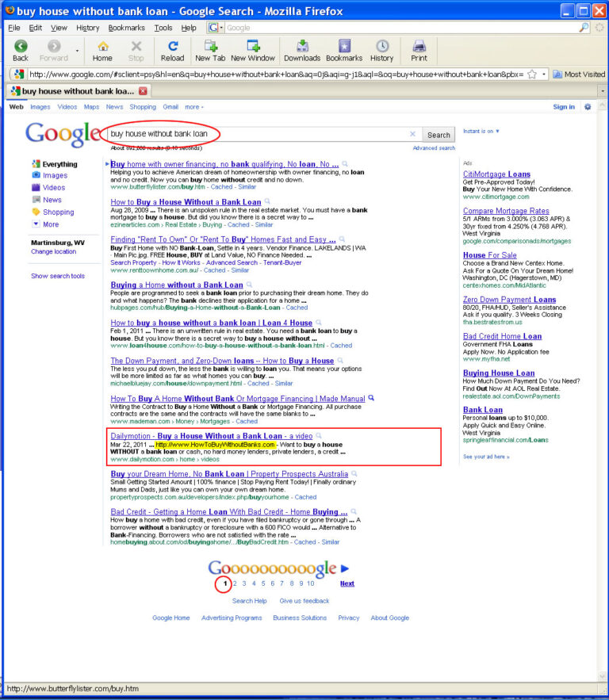Click the Bookmarks star toolbar icon

[344, 47]
